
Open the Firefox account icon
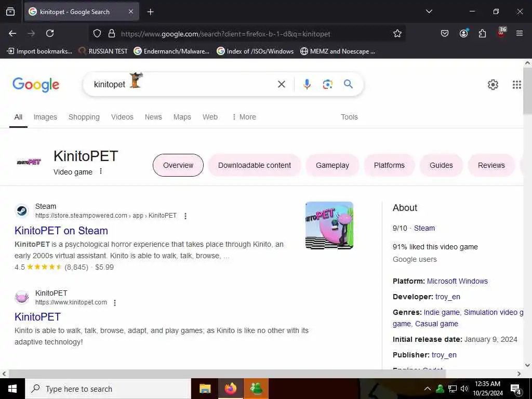pos(463,33)
